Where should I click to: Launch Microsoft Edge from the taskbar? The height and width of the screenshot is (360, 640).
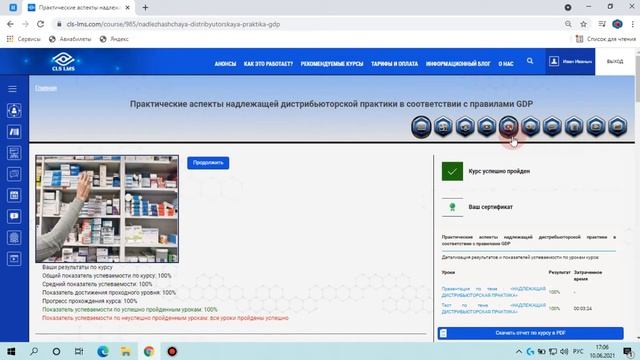click(103, 351)
